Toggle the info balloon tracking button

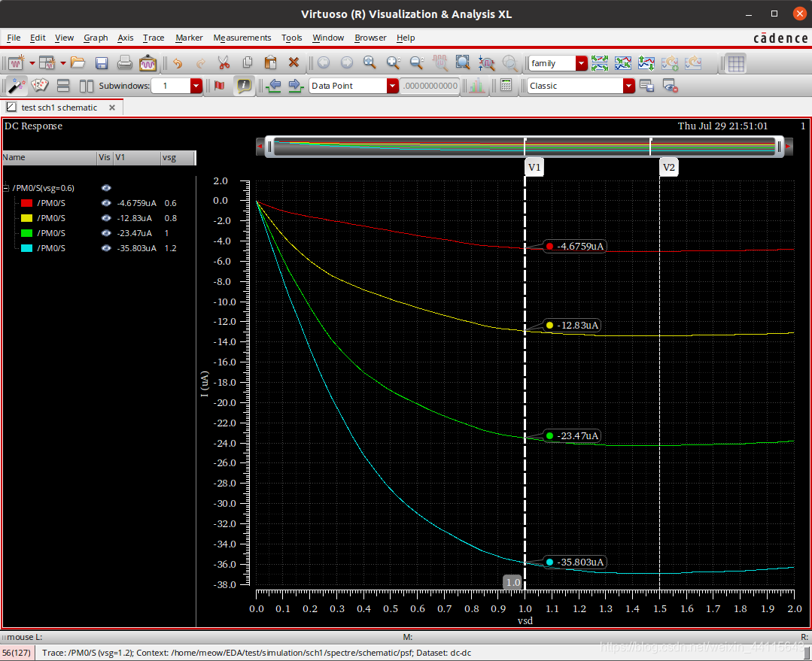[243, 86]
